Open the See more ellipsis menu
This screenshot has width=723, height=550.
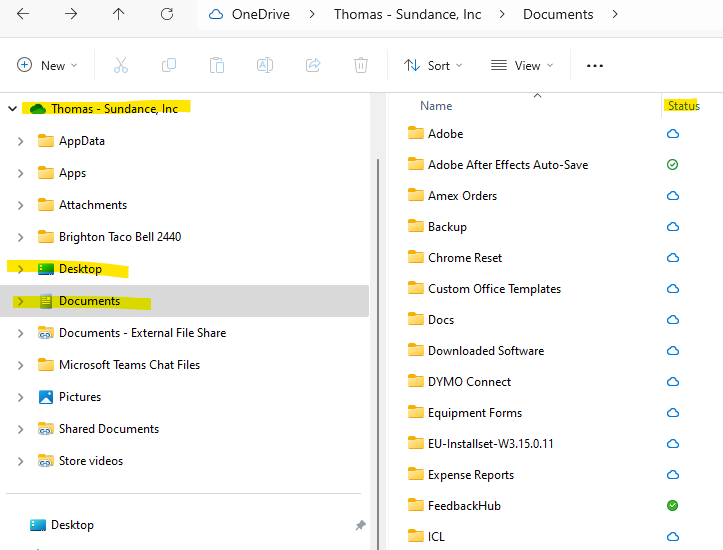tap(595, 65)
